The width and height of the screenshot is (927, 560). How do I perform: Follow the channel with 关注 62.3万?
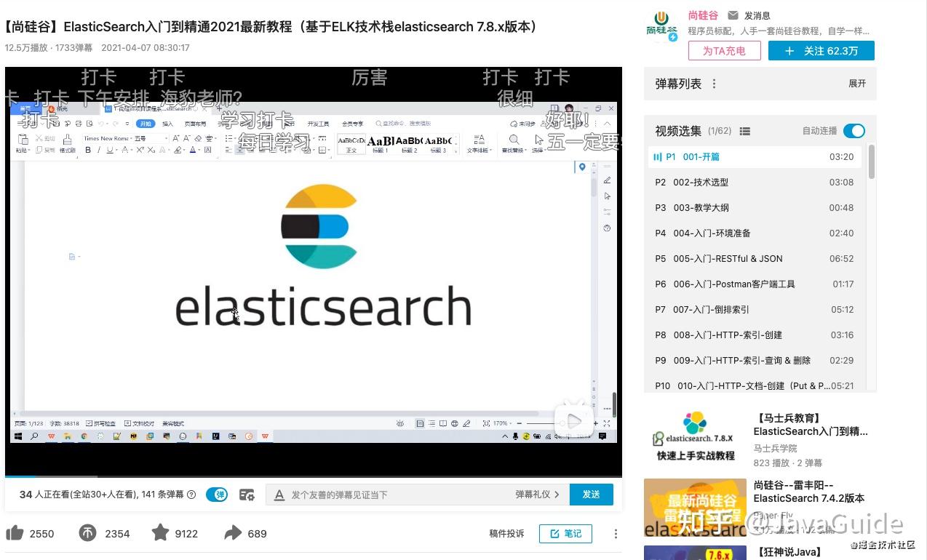pos(821,51)
